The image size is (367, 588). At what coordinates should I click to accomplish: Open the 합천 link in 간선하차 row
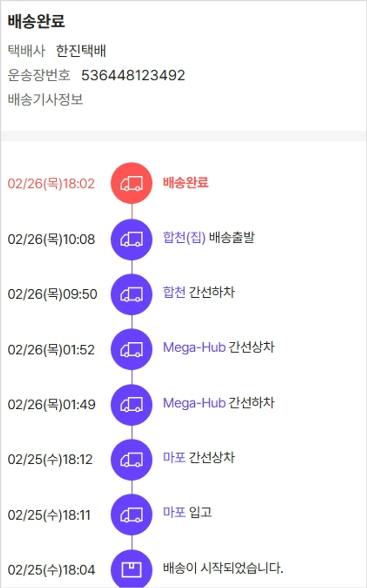click(x=174, y=293)
